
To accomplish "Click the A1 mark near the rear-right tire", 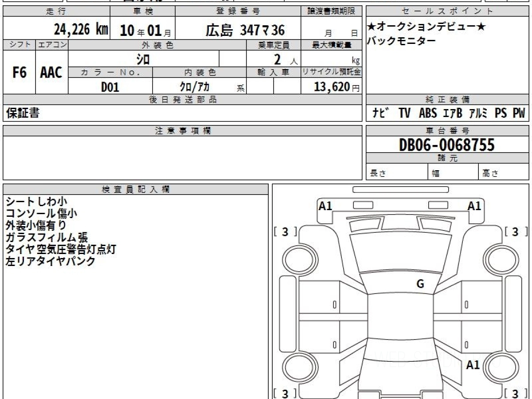I will click(x=473, y=365).
